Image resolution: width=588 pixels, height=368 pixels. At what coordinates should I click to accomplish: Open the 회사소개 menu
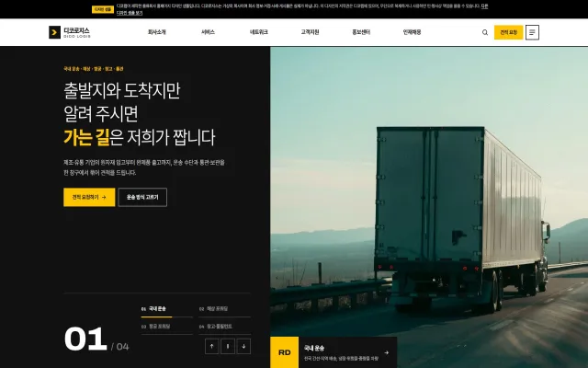tap(157, 32)
